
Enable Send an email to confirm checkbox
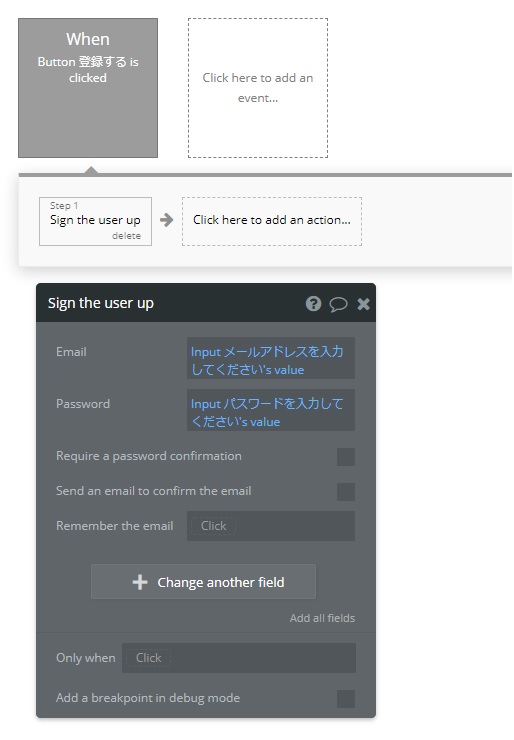345,491
